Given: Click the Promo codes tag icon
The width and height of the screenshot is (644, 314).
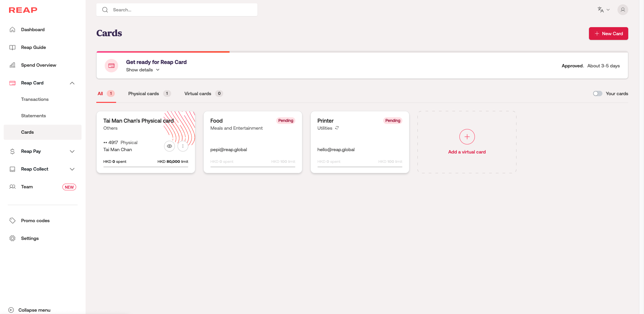Looking at the screenshot, I should coord(12,221).
